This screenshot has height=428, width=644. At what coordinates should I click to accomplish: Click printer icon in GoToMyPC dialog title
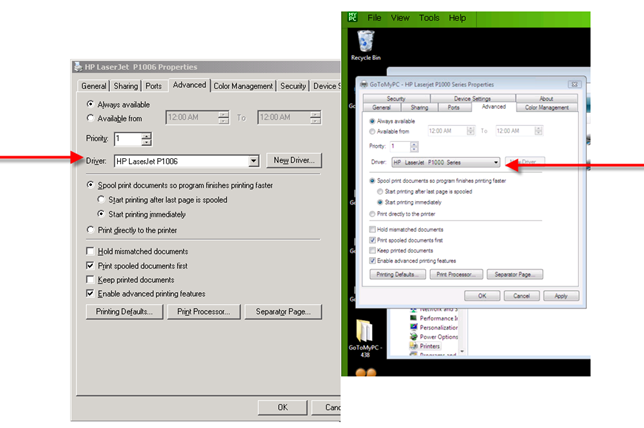pos(364,84)
